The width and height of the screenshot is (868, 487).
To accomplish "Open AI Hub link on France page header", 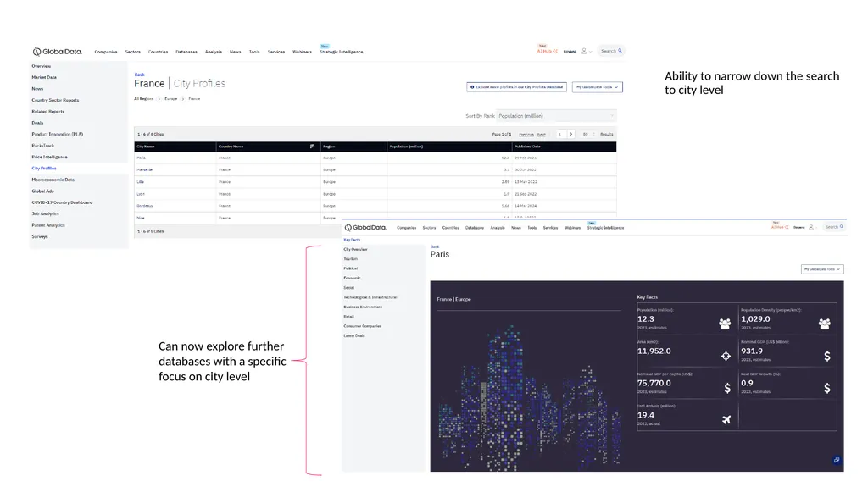I will pos(547,51).
